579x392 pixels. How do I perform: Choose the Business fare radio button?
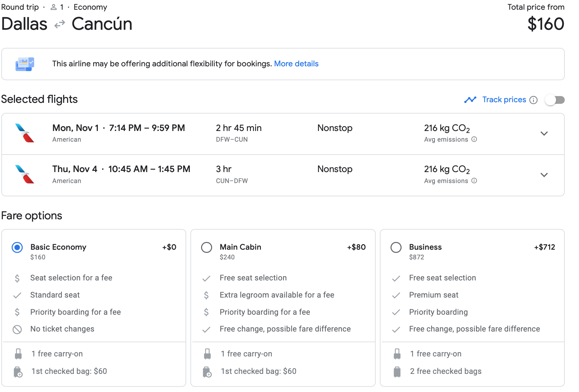point(396,247)
